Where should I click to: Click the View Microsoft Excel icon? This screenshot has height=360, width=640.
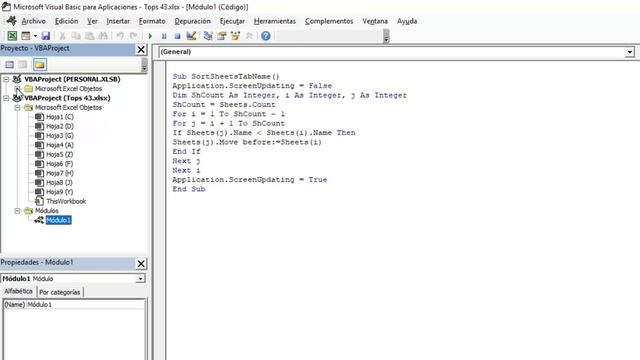pyautogui.click(x=12, y=36)
